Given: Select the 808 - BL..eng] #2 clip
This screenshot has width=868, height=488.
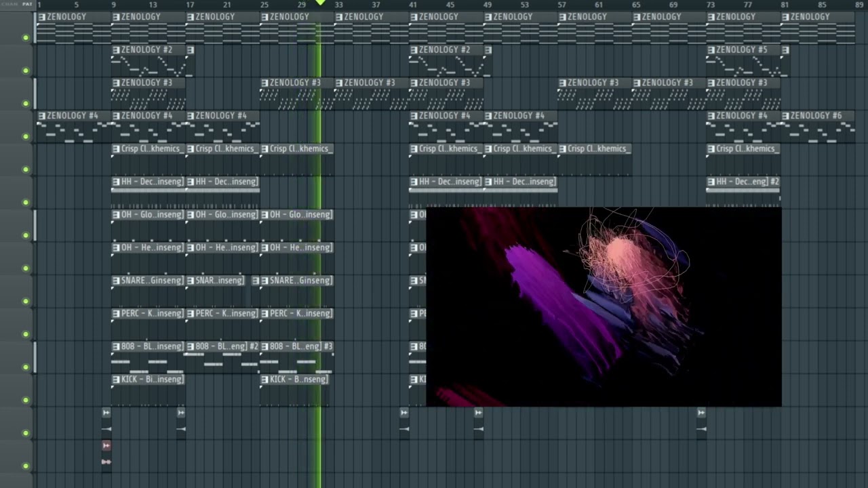Looking at the screenshot, I should coord(222,357).
